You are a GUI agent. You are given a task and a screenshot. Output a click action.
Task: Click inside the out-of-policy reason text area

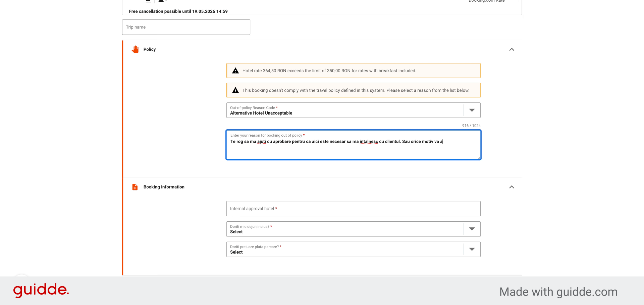pos(353,145)
